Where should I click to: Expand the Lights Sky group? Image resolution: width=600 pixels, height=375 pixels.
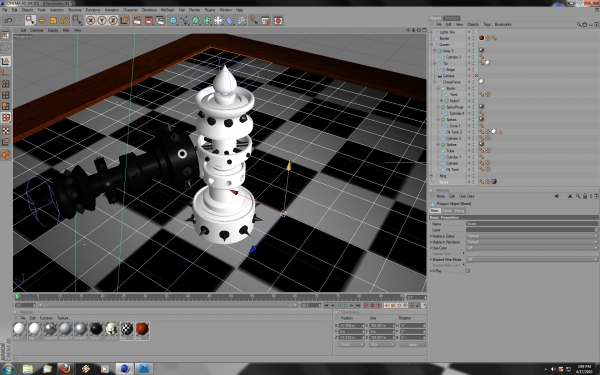point(432,32)
